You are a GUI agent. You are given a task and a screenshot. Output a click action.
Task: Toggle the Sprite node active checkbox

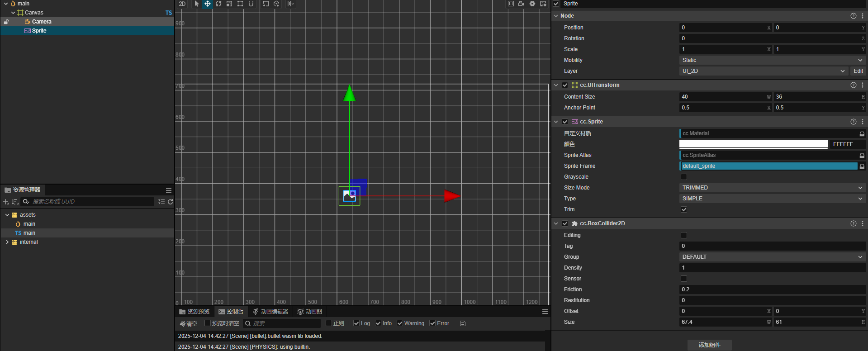click(x=556, y=4)
